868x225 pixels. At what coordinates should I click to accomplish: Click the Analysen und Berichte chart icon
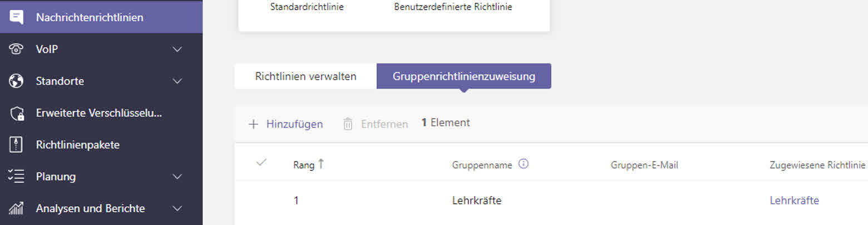[x=17, y=209]
